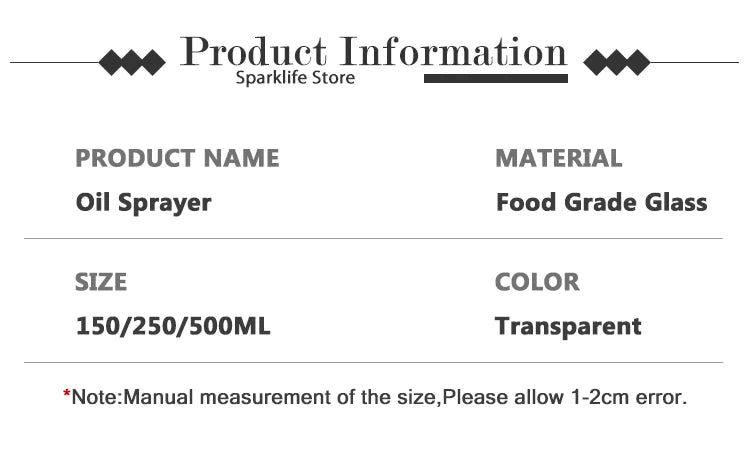Image resolution: width=750 pixels, height=449 pixels.
Task: Click the Product Information heading
Action: 374,51
